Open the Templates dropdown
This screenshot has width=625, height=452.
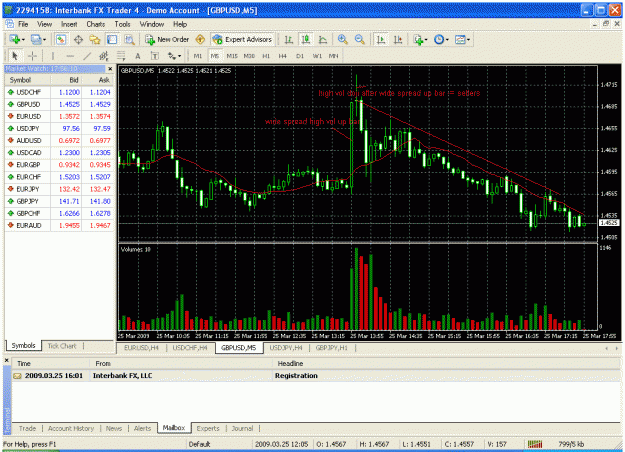[462, 39]
